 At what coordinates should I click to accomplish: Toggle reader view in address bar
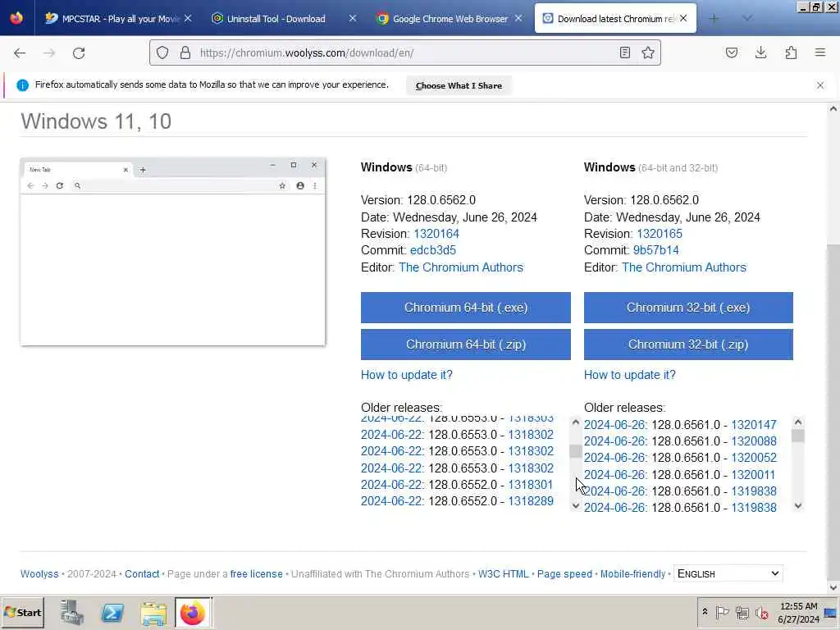tap(624, 52)
